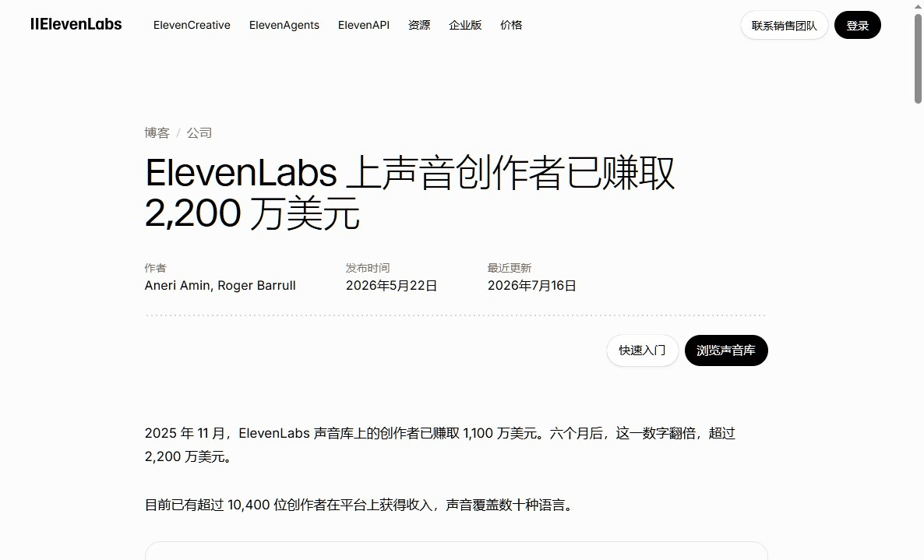Click the 发布时间 label
Screen dimensions: 924x560
368,268
